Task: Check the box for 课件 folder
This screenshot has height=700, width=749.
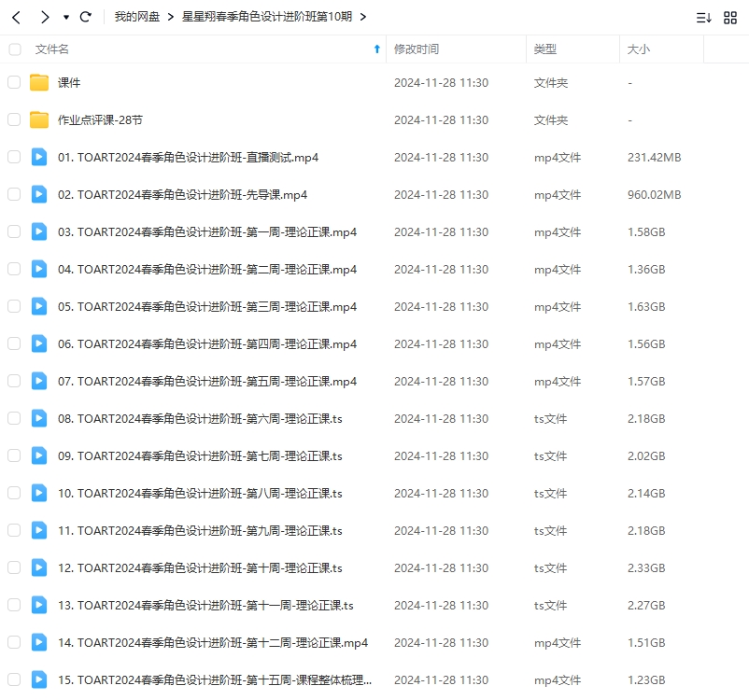Action: (14, 83)
